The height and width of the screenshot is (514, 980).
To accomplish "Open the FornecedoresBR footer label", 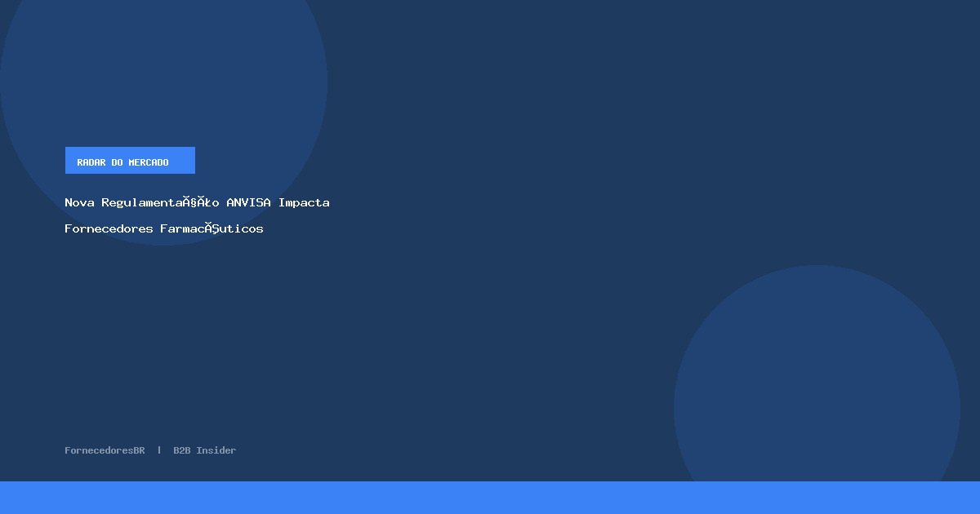I will [105, 450].
